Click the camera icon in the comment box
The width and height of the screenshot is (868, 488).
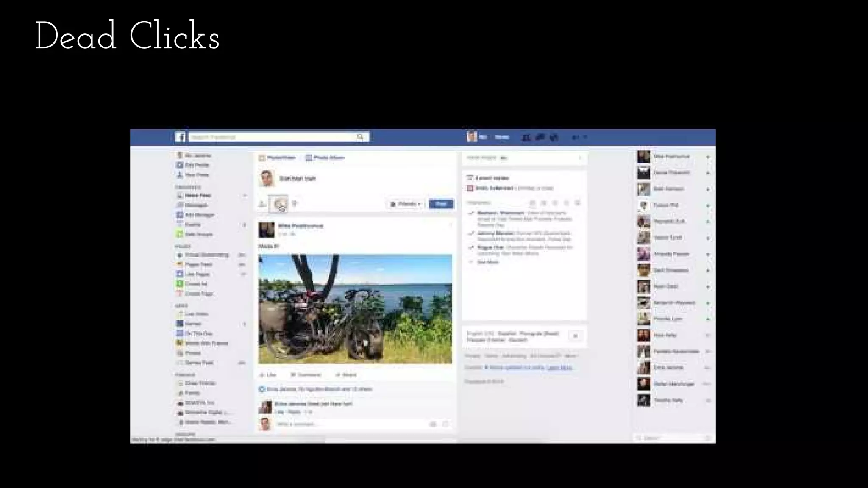[x=433, y=424]
